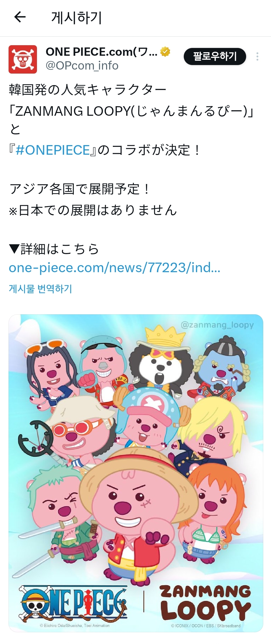Open the ONE PIECE.com account name

point(102,52)
